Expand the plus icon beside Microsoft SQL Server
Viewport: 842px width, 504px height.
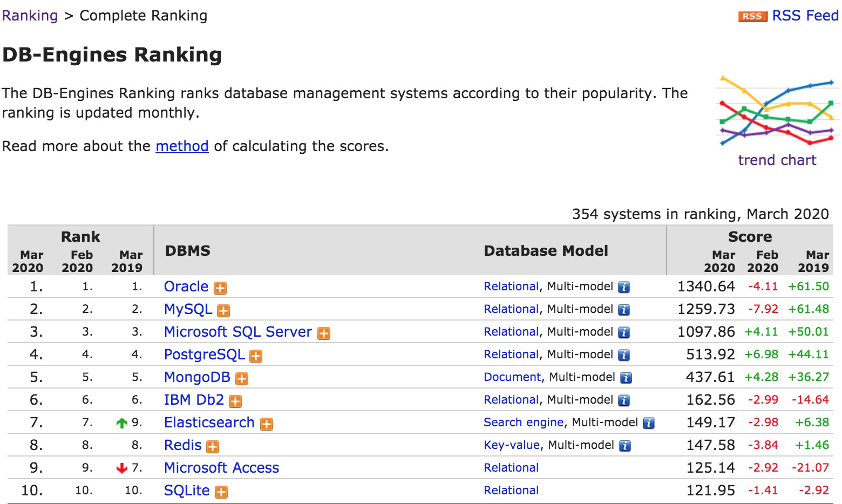click(324, 333)
